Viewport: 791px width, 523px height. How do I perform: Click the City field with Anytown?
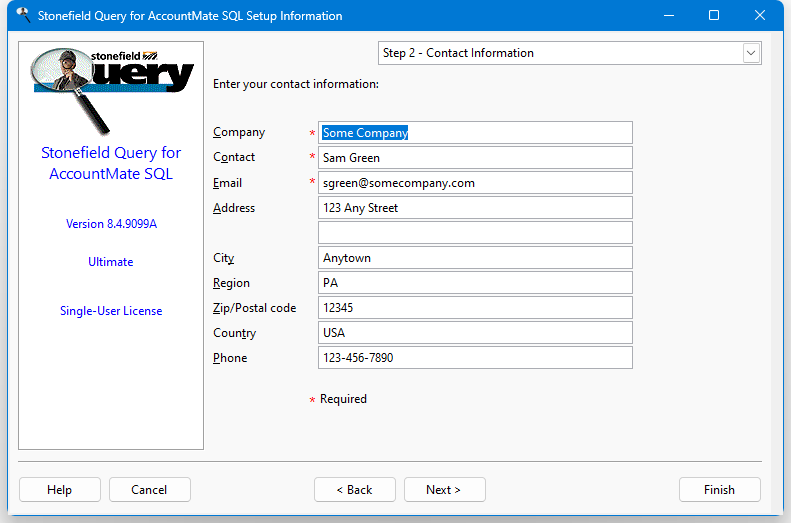click(x=475, y=258)
